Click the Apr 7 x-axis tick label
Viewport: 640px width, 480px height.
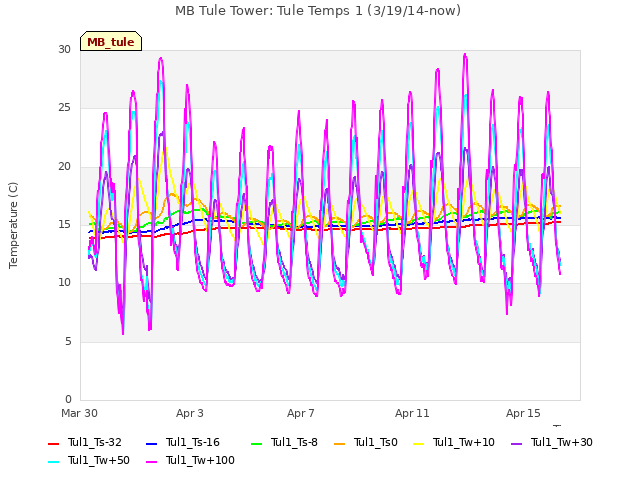(301, 413)
